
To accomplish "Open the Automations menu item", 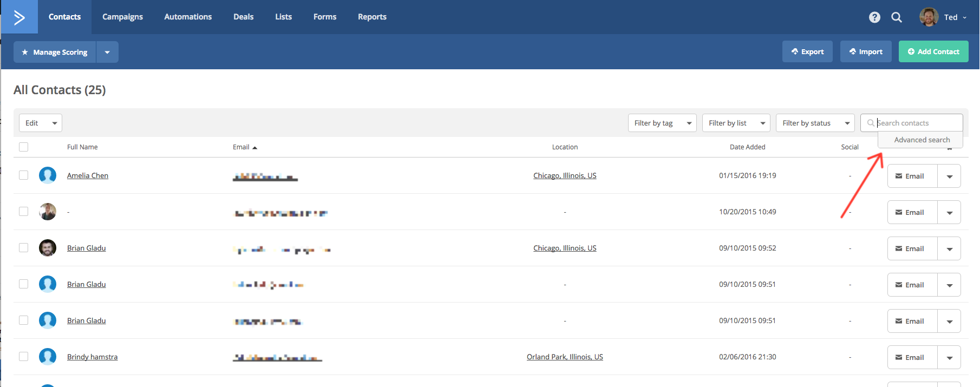I will (x=188, y=17).
